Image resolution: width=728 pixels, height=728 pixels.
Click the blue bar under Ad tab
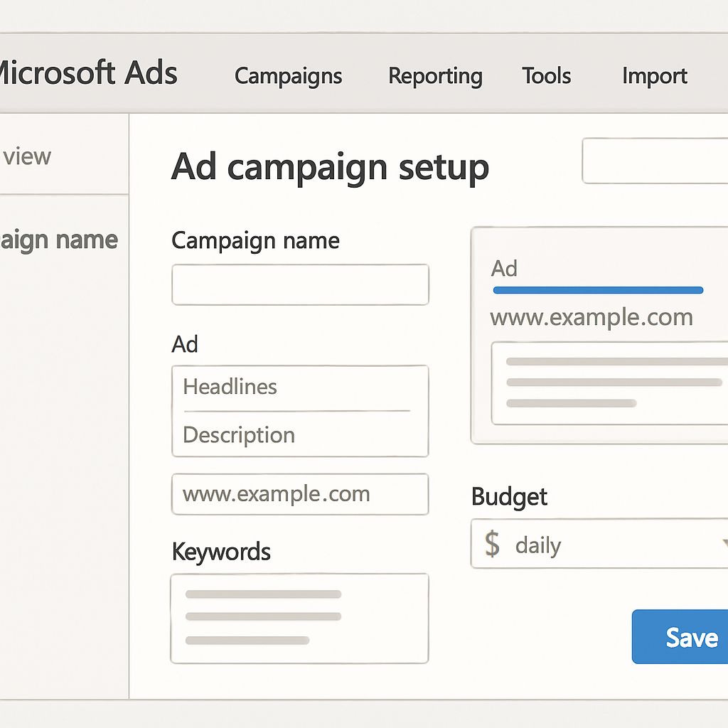coord(597,290)
